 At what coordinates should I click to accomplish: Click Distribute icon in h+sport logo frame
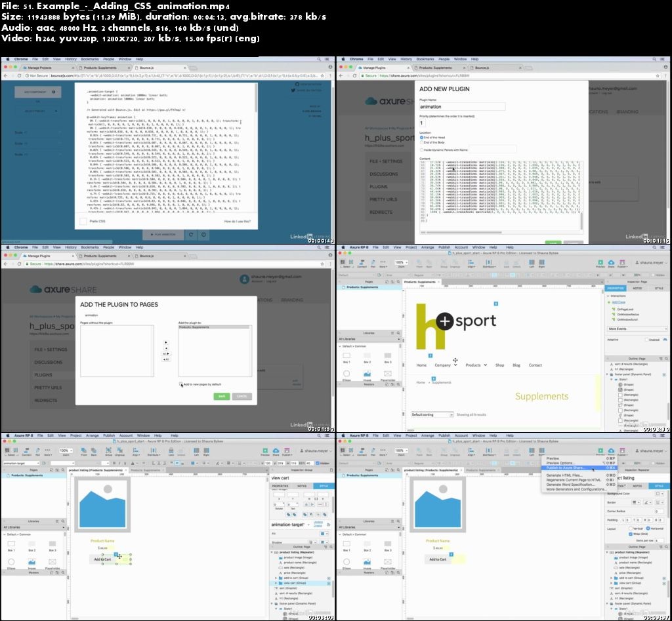click(488, 263)
